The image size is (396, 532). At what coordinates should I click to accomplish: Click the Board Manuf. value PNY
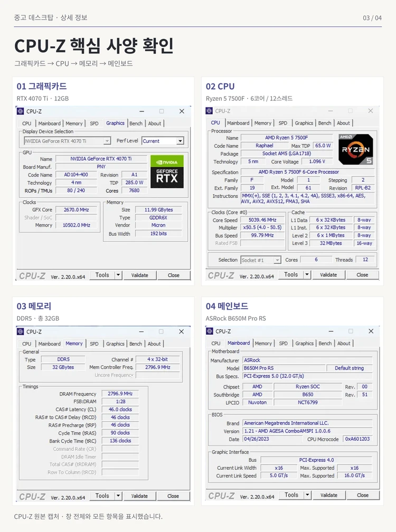pos(101,167)
